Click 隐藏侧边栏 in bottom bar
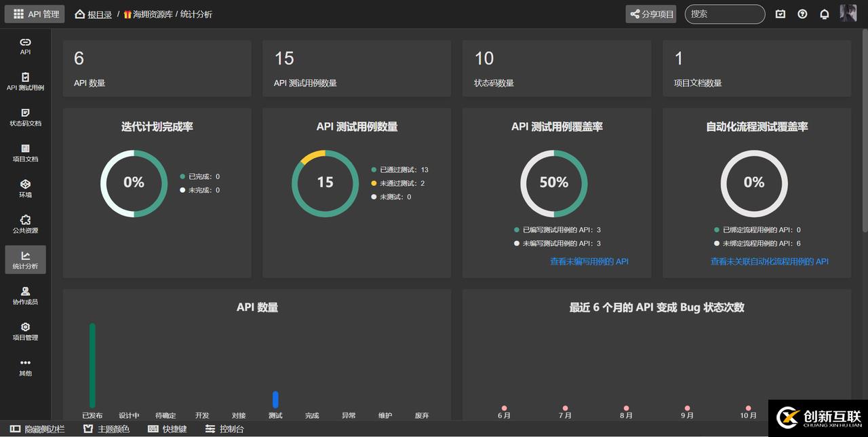This screenshot has width=868, height=437. point(37,429)
